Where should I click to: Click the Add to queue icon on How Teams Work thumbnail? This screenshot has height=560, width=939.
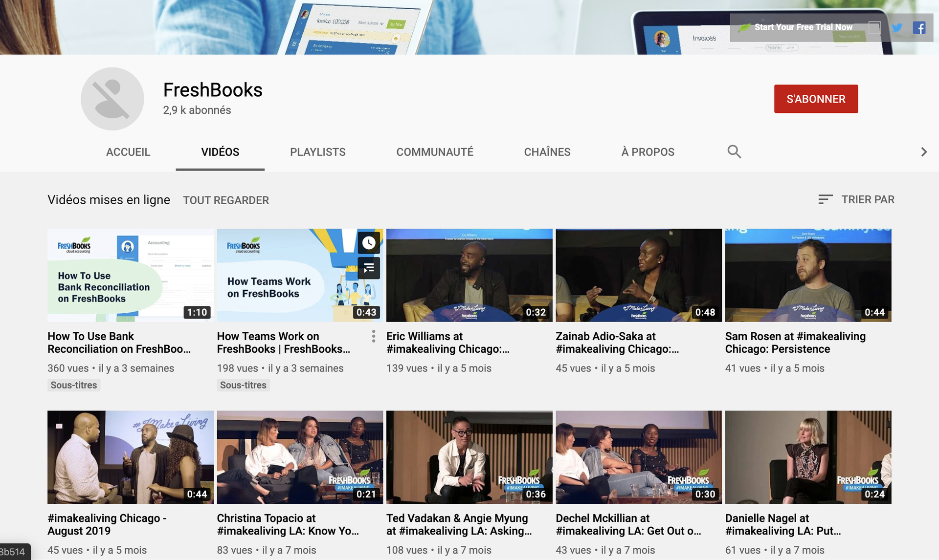pyautogui.click(x=369, y=268)
